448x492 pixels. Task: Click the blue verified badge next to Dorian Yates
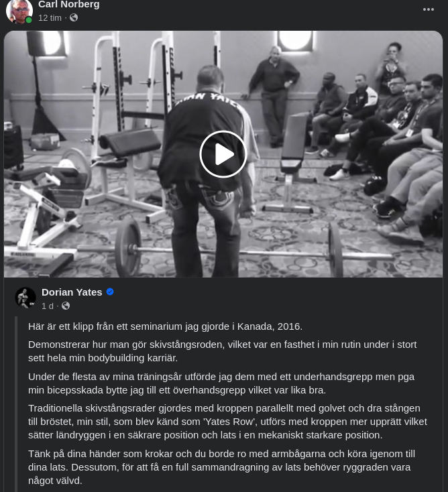tap(110, 292)
